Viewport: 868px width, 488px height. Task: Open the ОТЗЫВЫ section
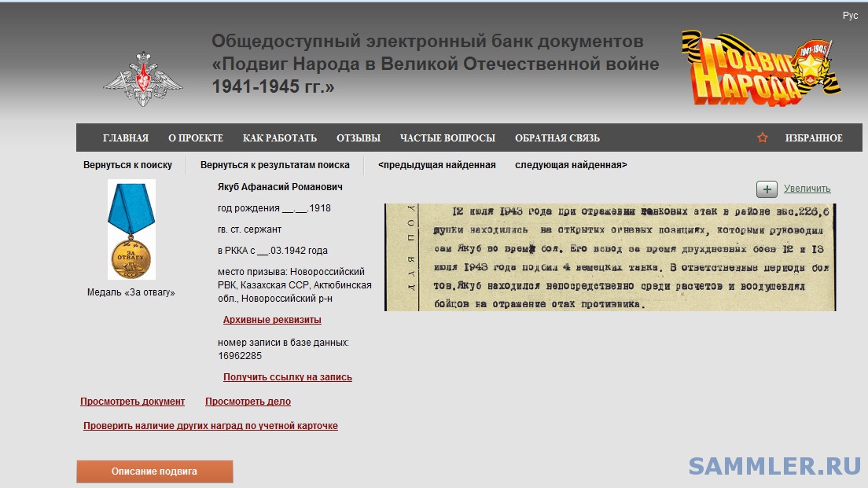click(359, 138)
